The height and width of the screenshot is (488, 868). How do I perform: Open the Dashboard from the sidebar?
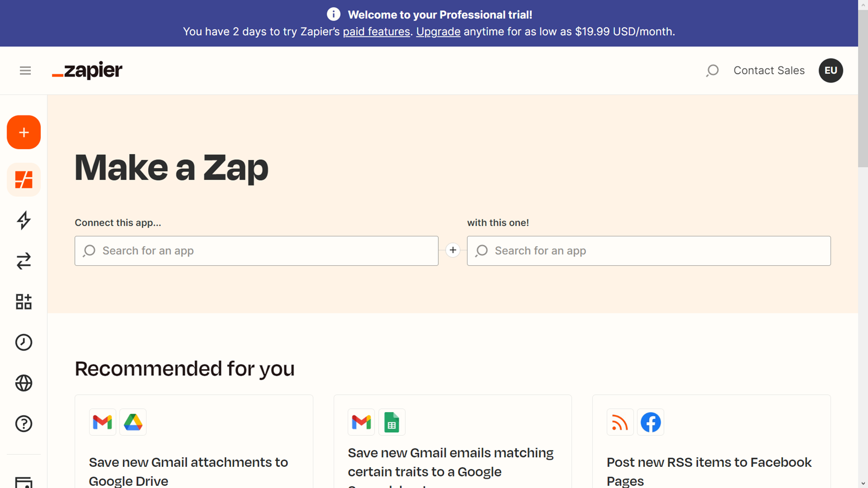click(x=23, y=179)
